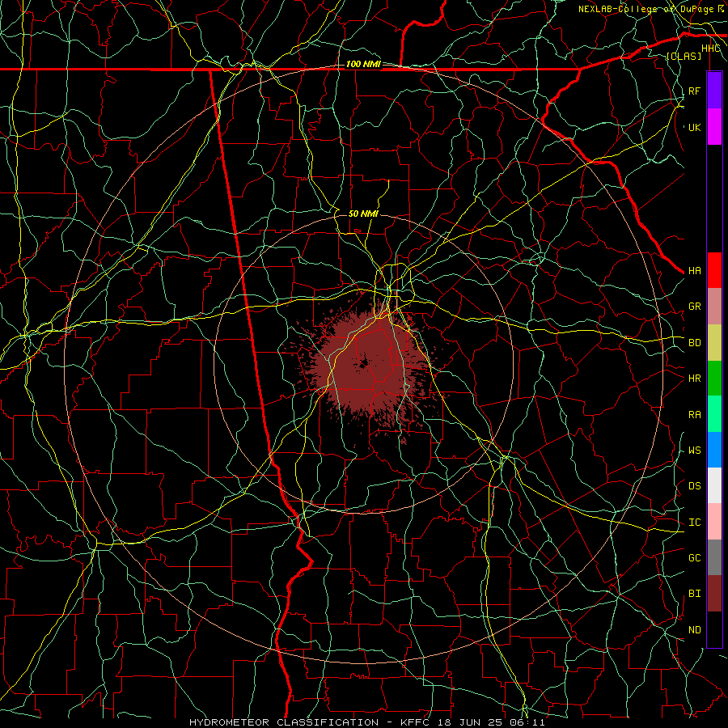Click the 50 NMI range ring label
This screenshot has height=728, width=728.
(x=363, y=214)
